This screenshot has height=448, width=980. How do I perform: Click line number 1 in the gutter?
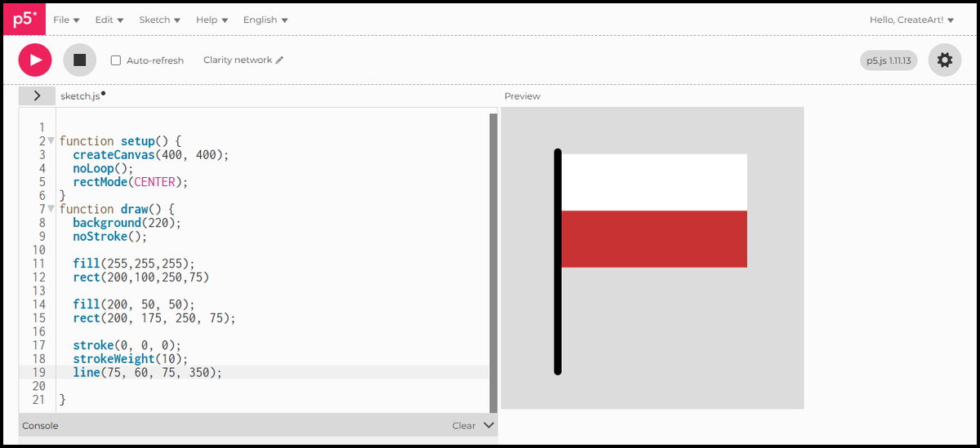(x=42, y=128)
